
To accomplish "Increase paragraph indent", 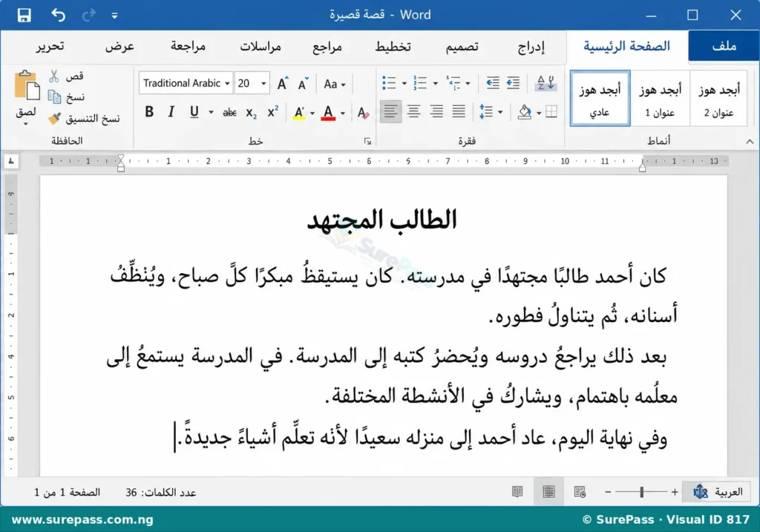I will tap(513, 83).
